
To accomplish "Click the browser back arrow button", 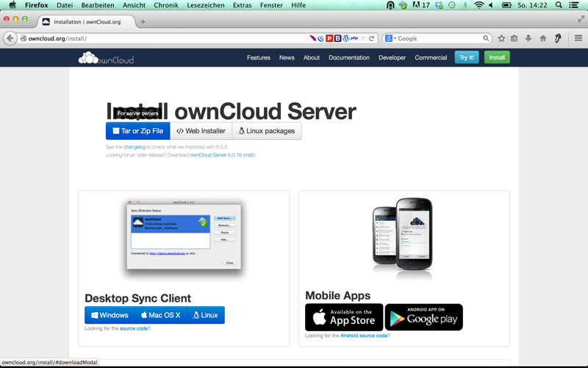I will (10, 38).
